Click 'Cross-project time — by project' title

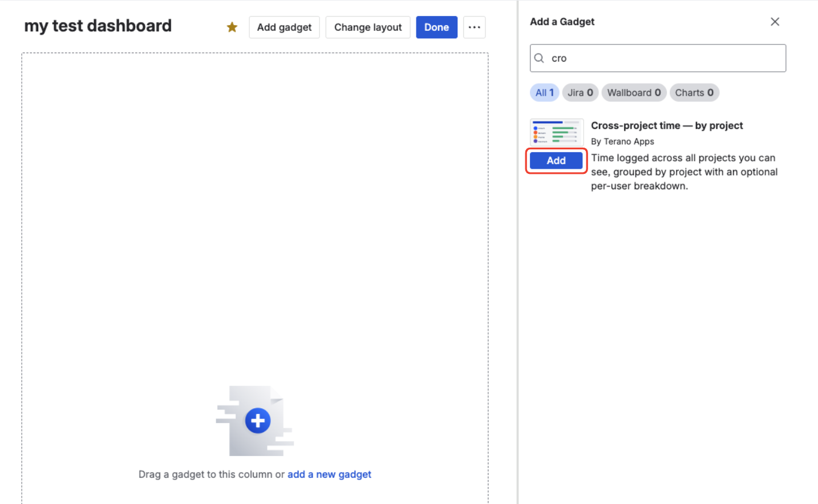pyautogui.click(x=667, y=125)
